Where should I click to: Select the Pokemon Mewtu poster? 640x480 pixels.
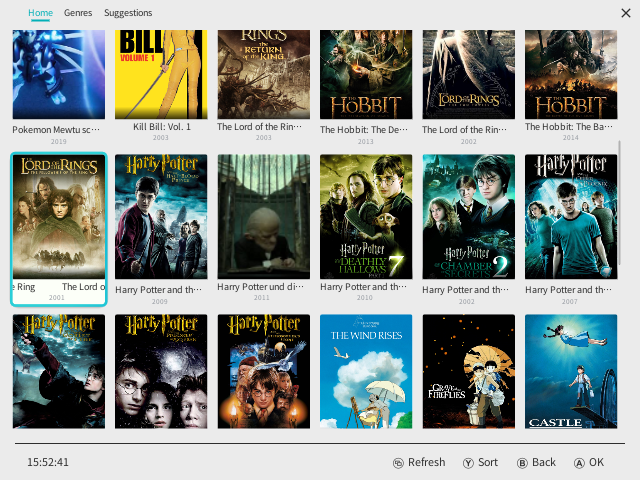pyautogui.click(x=59, y=74)
